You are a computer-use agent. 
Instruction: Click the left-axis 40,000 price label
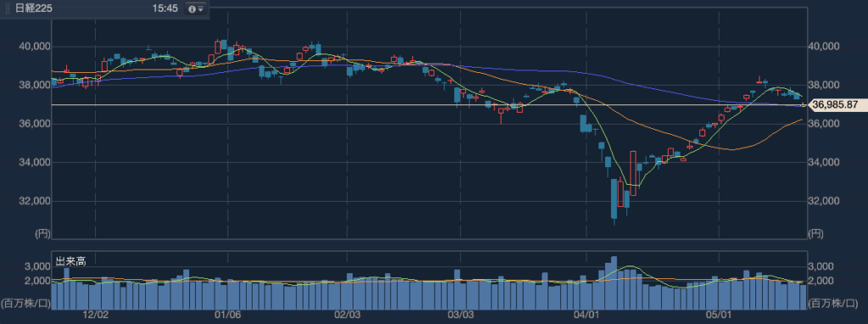tap(33, 47)
